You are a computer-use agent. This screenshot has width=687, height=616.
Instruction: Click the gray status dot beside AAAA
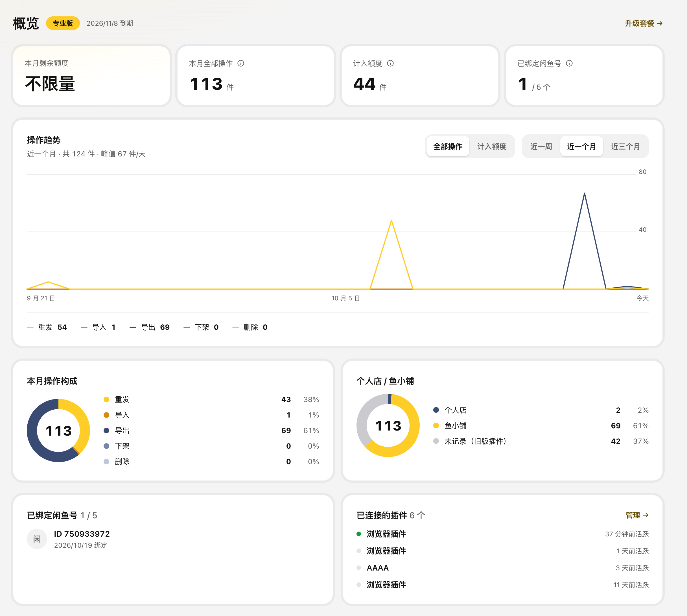click(359, 568)
